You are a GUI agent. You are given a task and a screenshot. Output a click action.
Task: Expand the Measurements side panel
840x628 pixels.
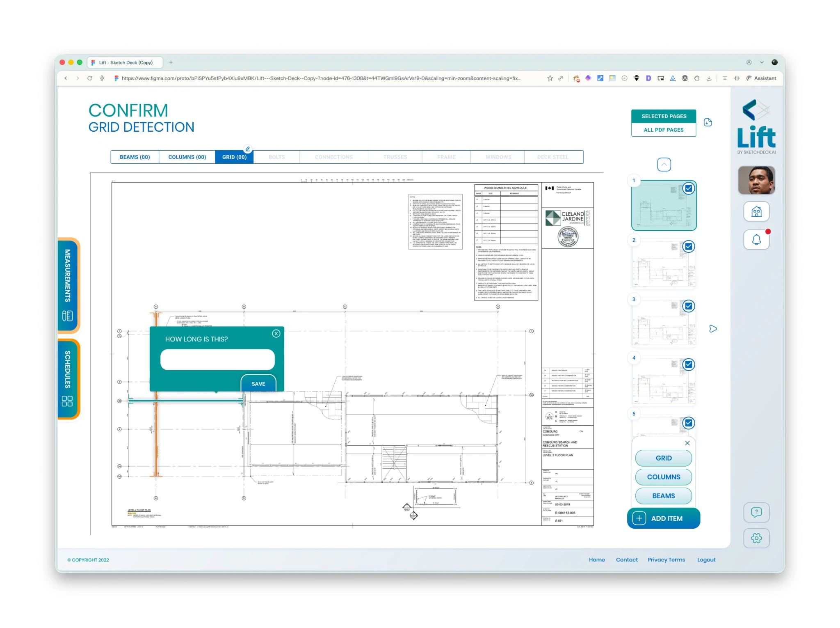68,285
